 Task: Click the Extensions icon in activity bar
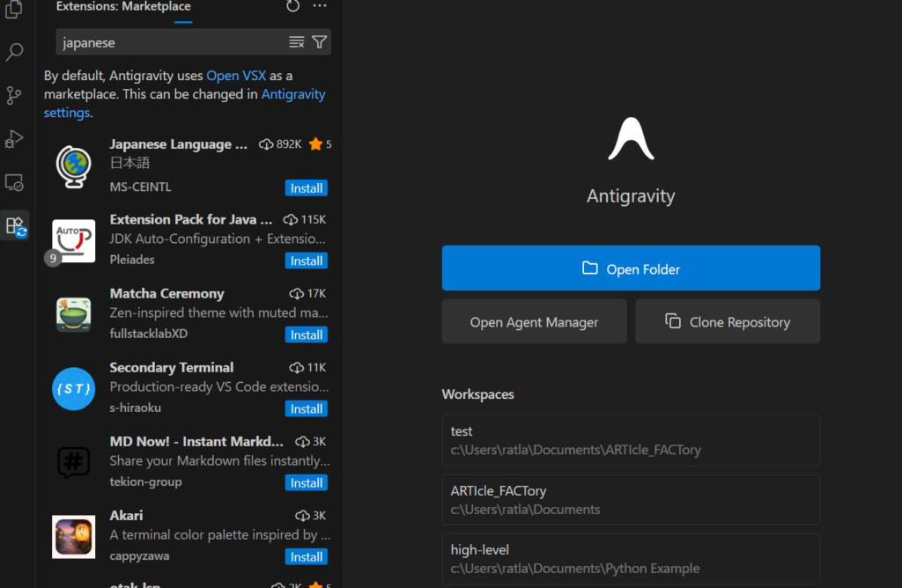(x=16, y=226)
